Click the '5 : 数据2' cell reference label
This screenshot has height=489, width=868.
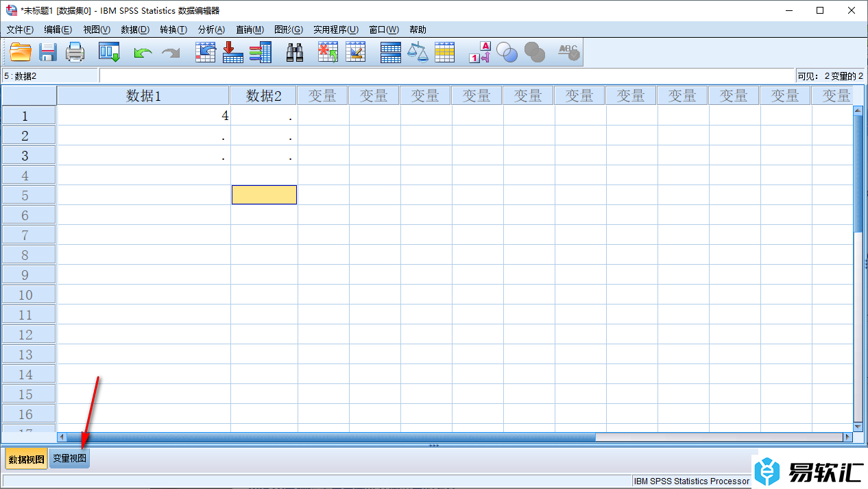pos(50,75)
